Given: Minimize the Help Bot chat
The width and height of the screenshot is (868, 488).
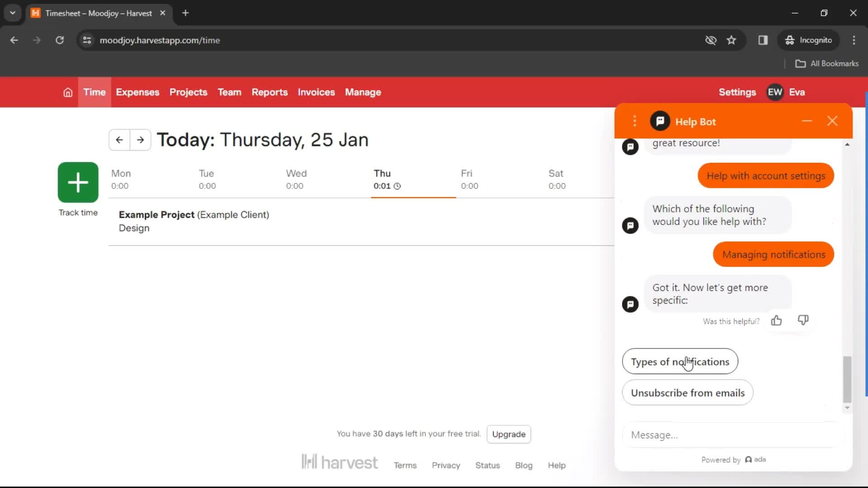Looking at the screenshot, I should [807, 121].
